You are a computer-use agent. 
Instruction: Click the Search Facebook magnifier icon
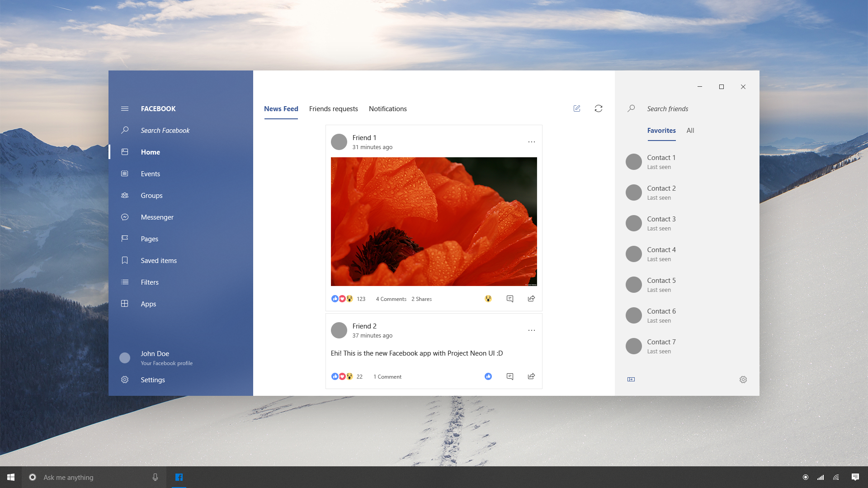[125, 130]
